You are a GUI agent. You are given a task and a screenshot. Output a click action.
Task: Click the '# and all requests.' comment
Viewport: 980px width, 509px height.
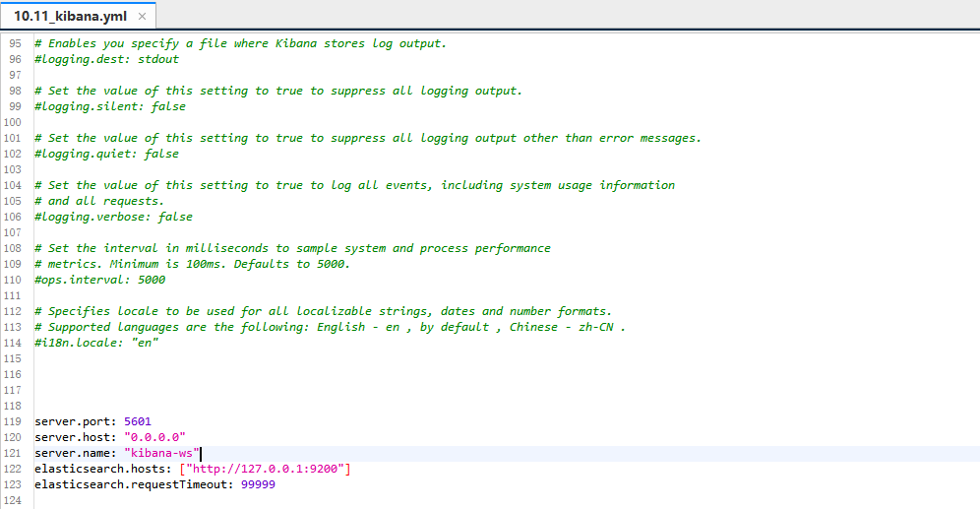pyautogui.click(x=98, y=201)
